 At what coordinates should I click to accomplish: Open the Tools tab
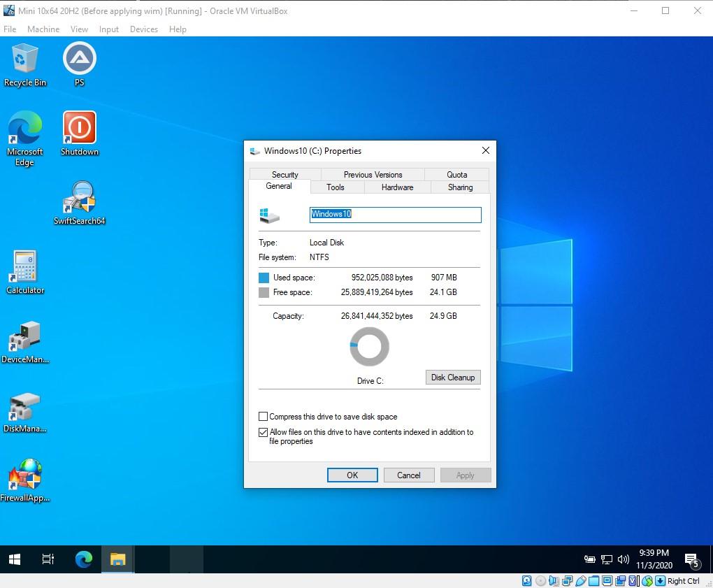point(336,187)
